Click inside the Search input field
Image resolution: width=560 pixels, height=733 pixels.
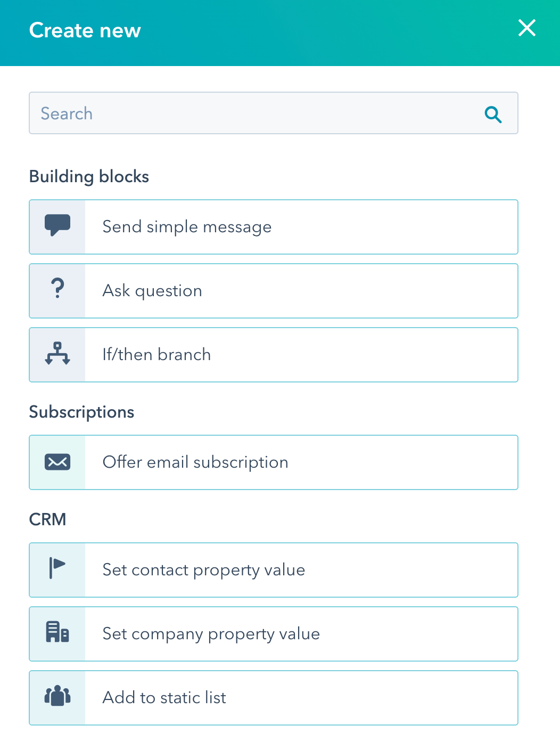(x=213, y=113)
